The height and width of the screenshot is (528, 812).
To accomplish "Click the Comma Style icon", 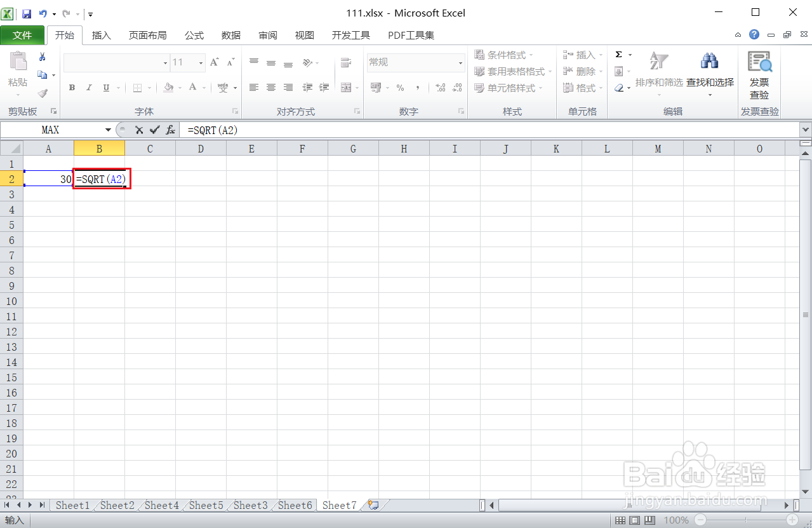I will (417, 88).
